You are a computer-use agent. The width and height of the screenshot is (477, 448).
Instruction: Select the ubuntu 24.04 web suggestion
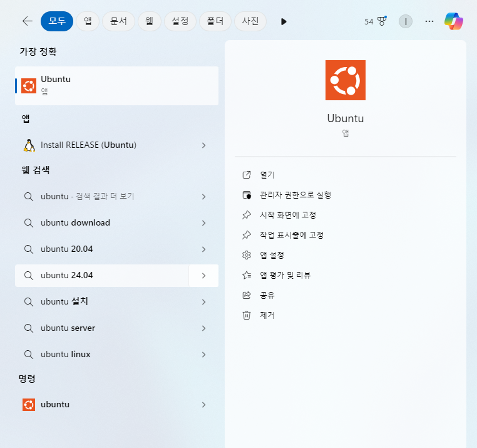tap(102, 276)
